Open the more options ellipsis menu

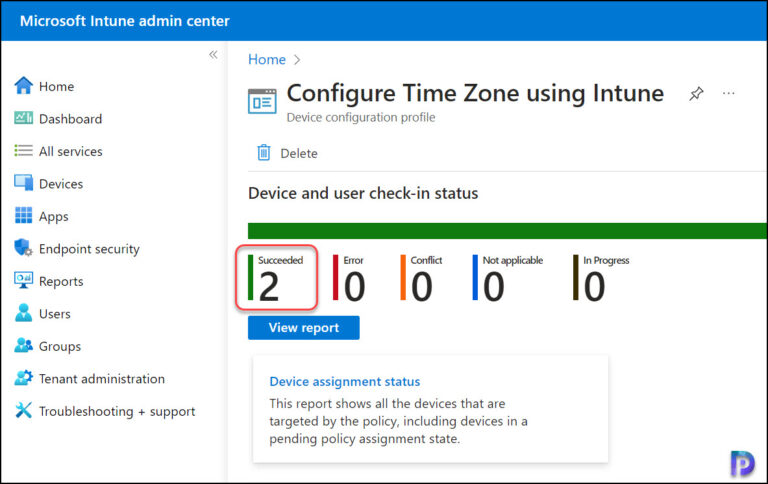tap(728, 93)
